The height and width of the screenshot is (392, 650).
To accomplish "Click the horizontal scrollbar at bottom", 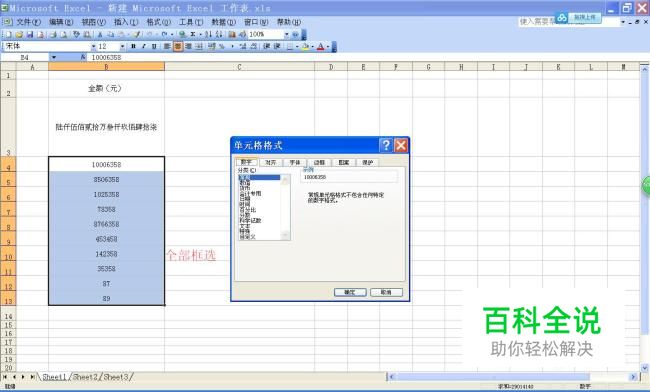I will [513, 377].
